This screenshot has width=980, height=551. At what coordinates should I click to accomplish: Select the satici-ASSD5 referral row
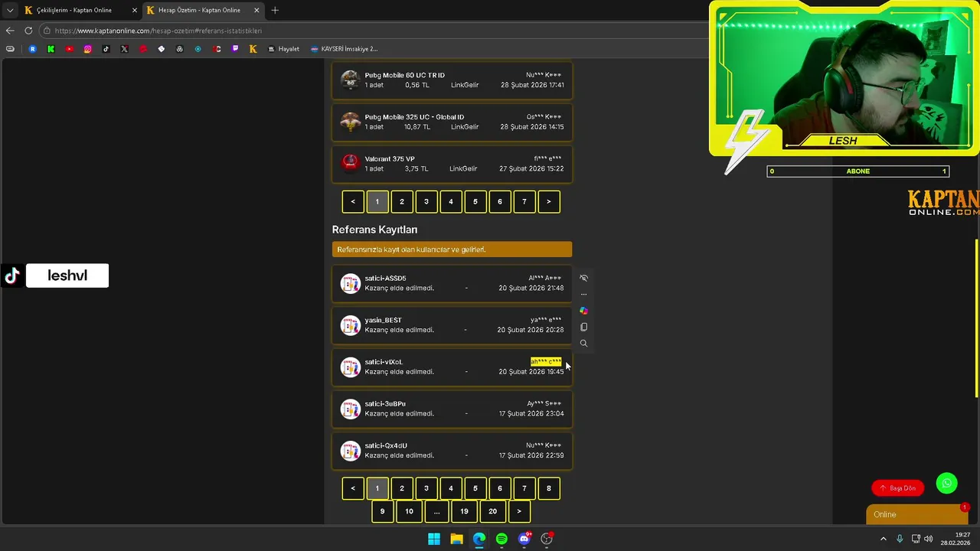452,283
